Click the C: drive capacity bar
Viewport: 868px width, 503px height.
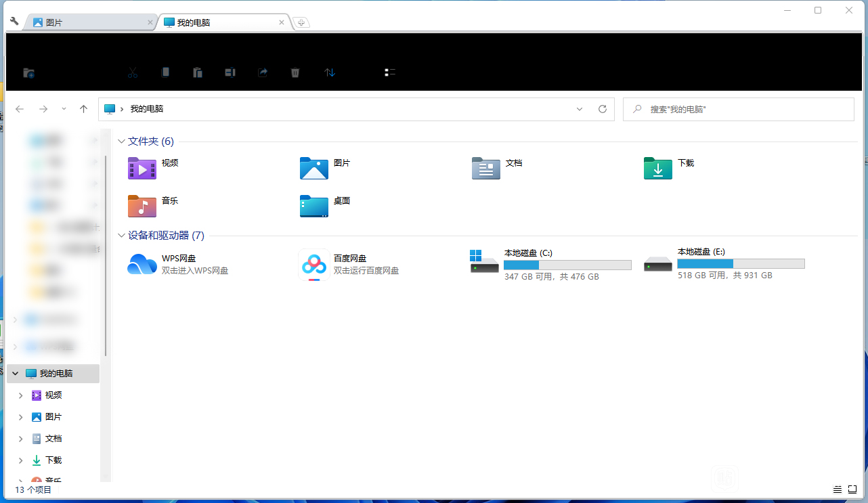pyautogui.click(x=567, y=264)
